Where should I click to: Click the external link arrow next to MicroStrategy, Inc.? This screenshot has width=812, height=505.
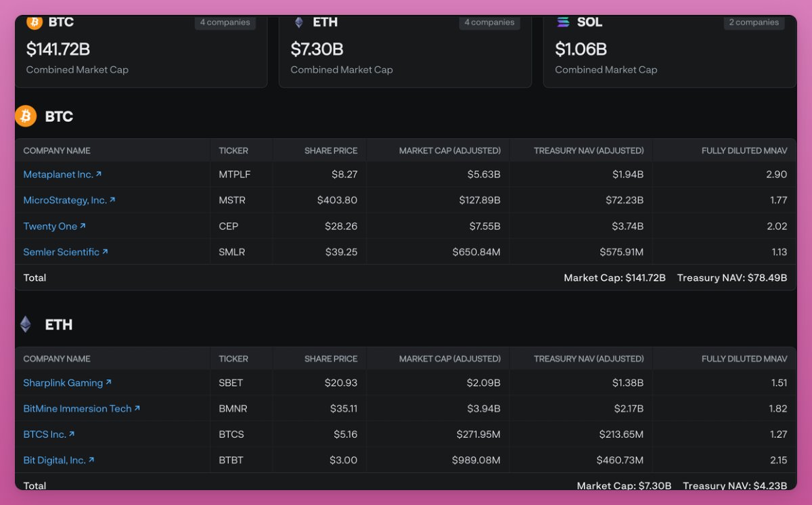(x=112, y=200)
